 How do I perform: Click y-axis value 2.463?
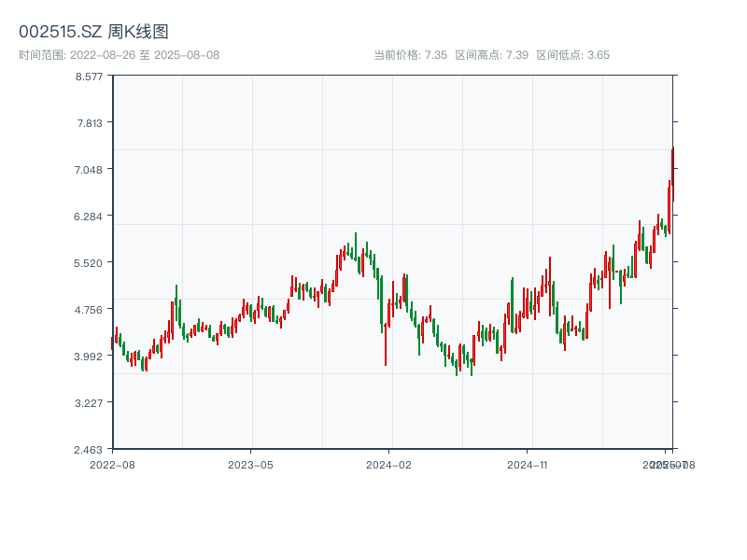88,450
